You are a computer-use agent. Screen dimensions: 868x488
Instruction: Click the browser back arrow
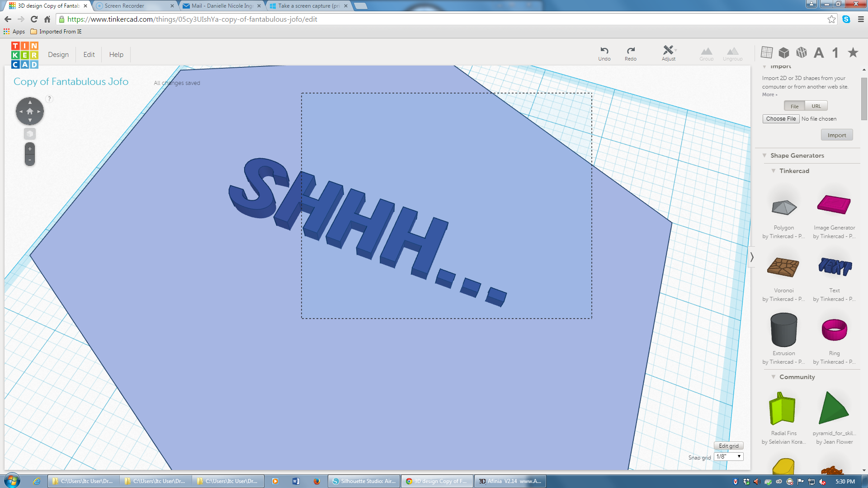pyautogui.click(x=8, y=19)
